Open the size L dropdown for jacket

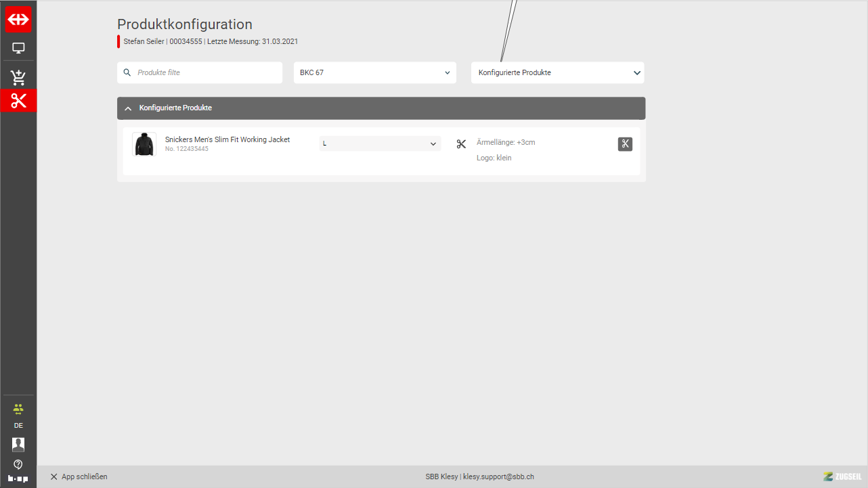tap(379, 143)
